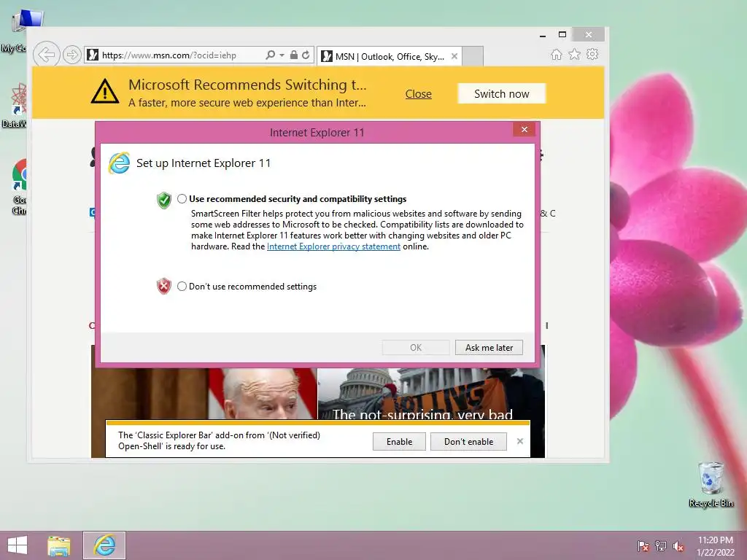Close the Internet Explorer 11 setup dialog
This screenshot has height=560, width=747.
pos(524,130)
